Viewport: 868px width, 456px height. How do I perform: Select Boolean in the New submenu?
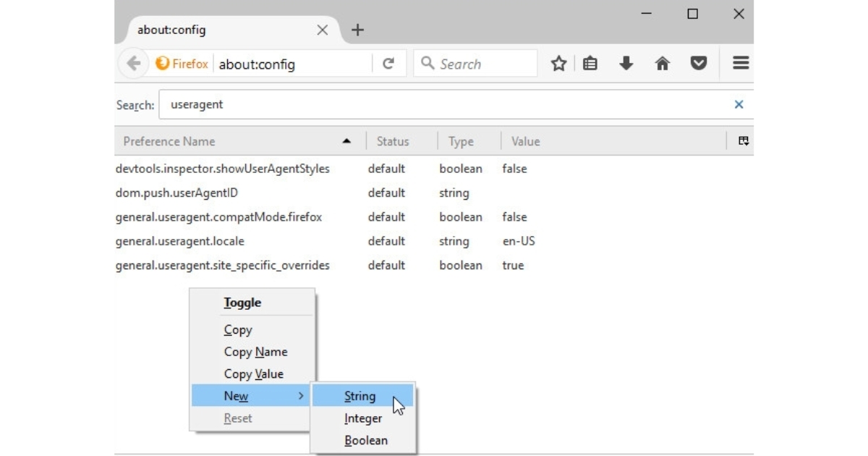pos(366,440)
